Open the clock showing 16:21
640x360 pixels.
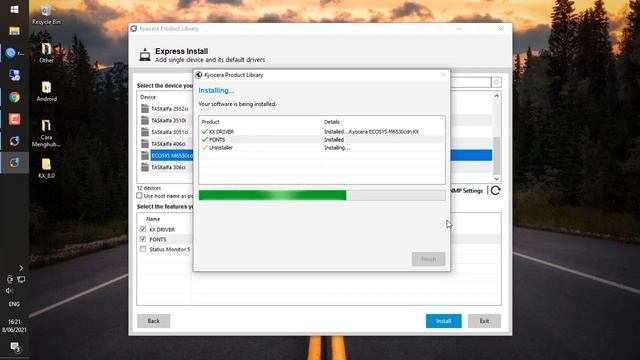point(14,325)
